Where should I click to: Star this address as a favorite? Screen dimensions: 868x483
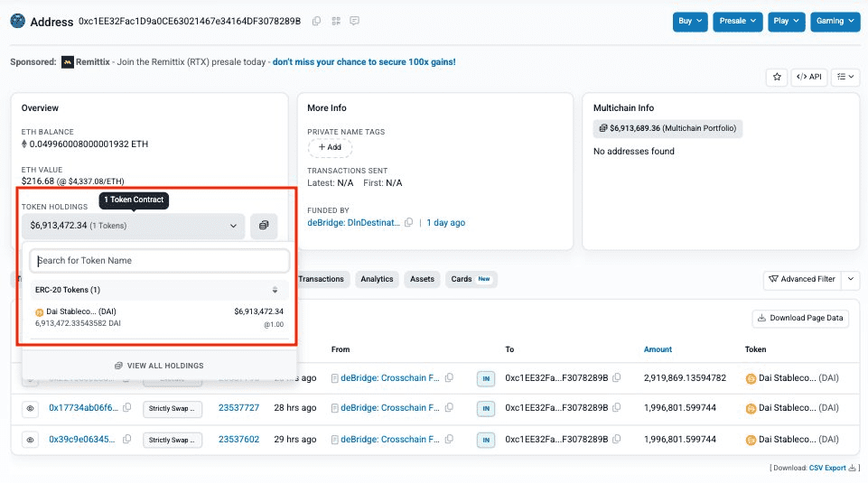click(x=777, y=78)
